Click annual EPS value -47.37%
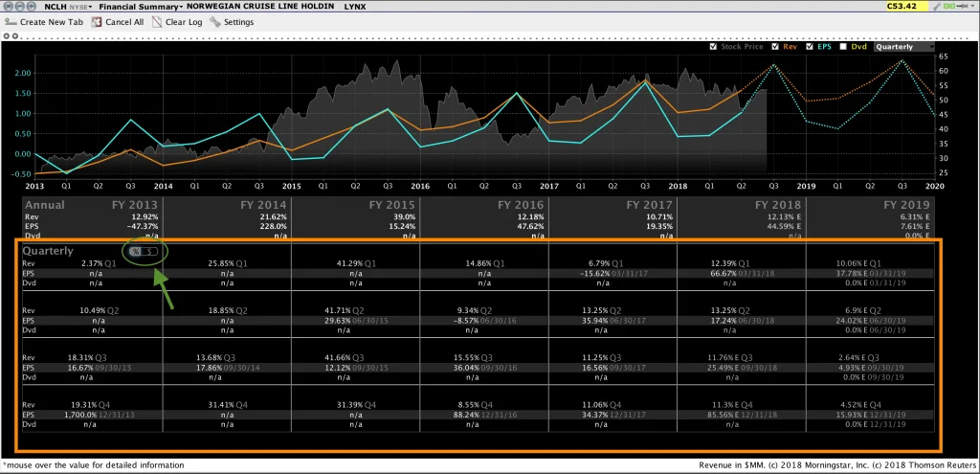This screenshot has height=474, width=980. 144,226
